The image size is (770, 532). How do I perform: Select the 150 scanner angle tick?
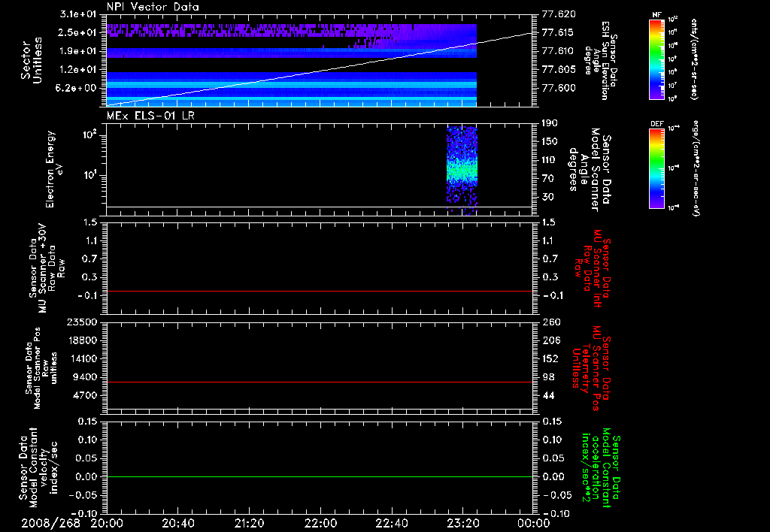point(550,142)
